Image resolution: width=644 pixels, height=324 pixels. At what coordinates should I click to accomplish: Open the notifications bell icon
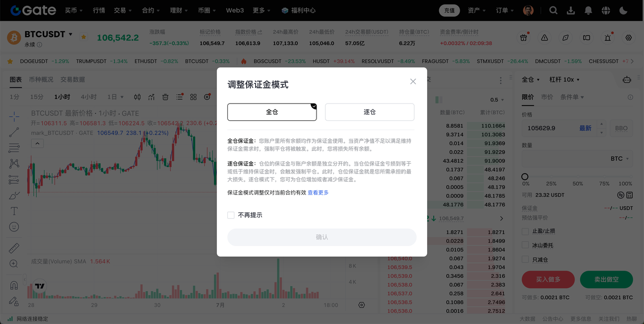coord(588,10)
